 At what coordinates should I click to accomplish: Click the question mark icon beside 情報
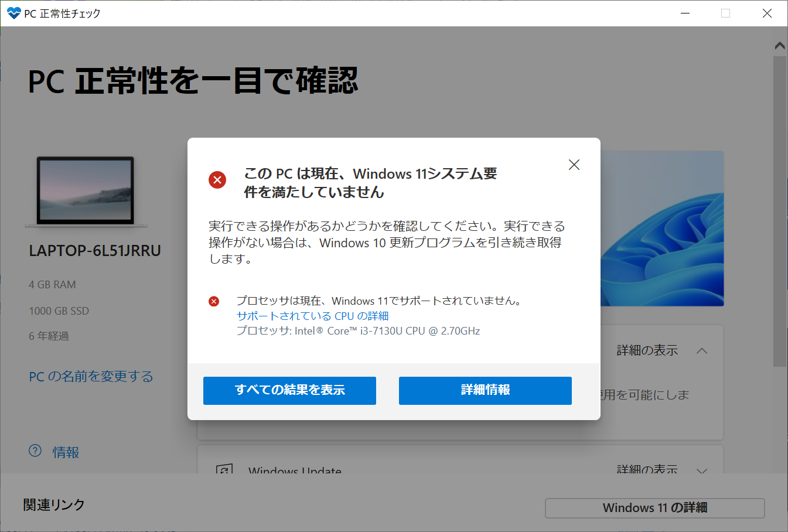tap(35, 451)
